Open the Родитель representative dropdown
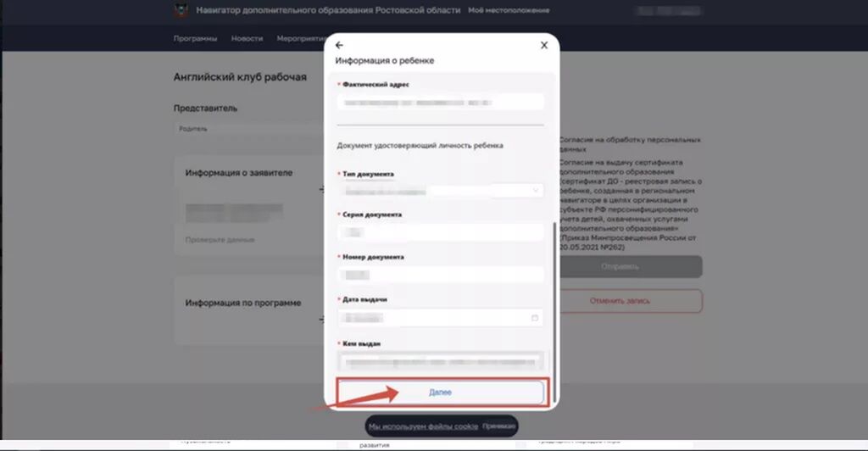The image size is (868, 451). coord(249,129)
